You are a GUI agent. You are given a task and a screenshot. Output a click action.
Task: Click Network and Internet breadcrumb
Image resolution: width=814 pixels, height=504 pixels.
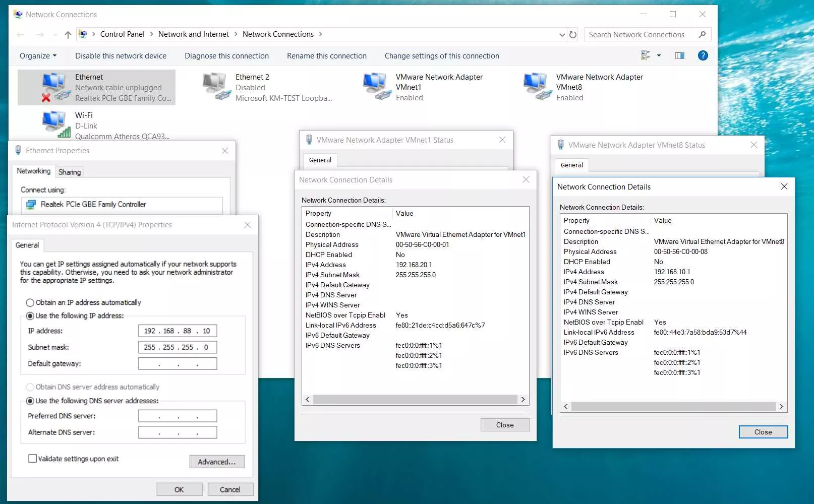tap(194, 34)
